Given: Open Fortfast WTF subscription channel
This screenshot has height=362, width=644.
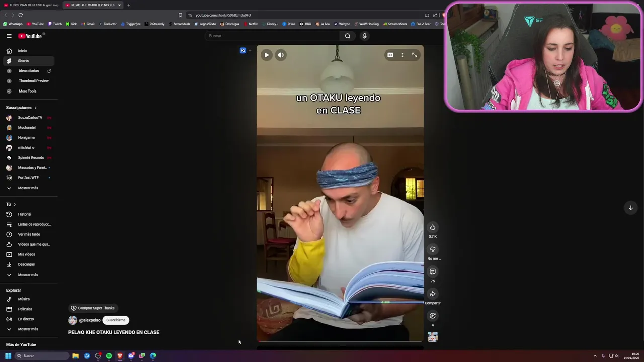Looking at the screenshot, I should click(x=28, y=178).
